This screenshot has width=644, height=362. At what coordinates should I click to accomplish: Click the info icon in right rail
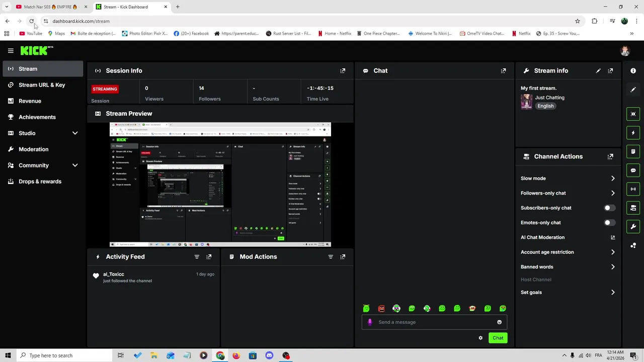coord(633,71)
